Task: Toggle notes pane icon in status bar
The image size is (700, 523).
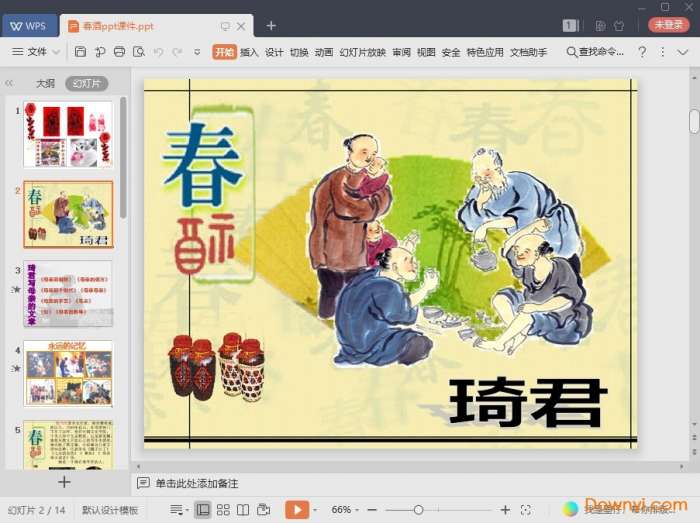Action: [177, 510]
